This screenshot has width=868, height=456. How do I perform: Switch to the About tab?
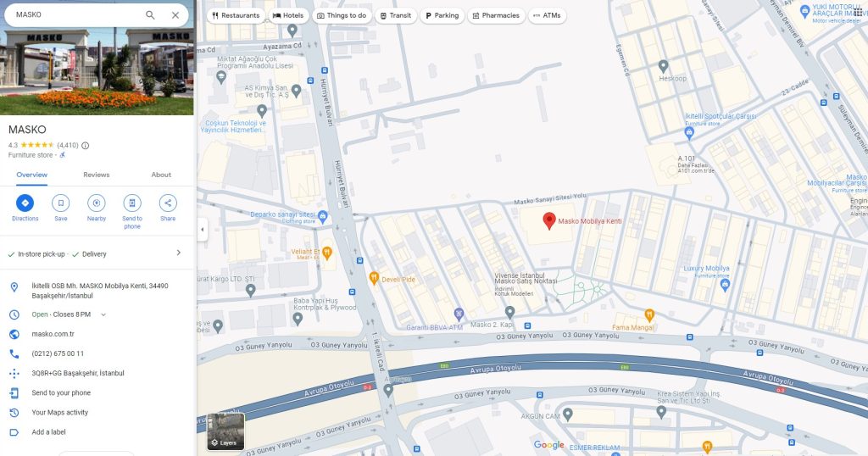coord(161,175)
